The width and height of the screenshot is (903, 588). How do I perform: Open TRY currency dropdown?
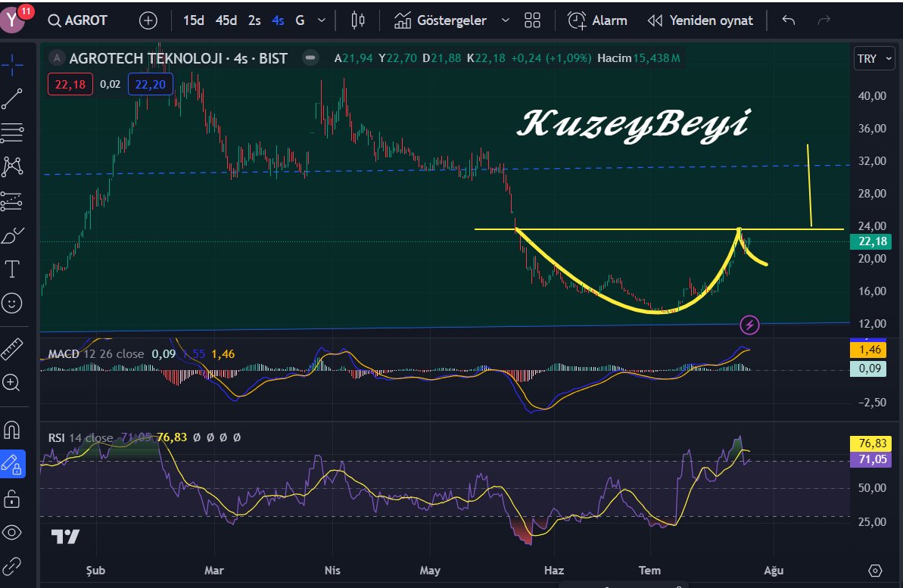(x=874, y=59)
